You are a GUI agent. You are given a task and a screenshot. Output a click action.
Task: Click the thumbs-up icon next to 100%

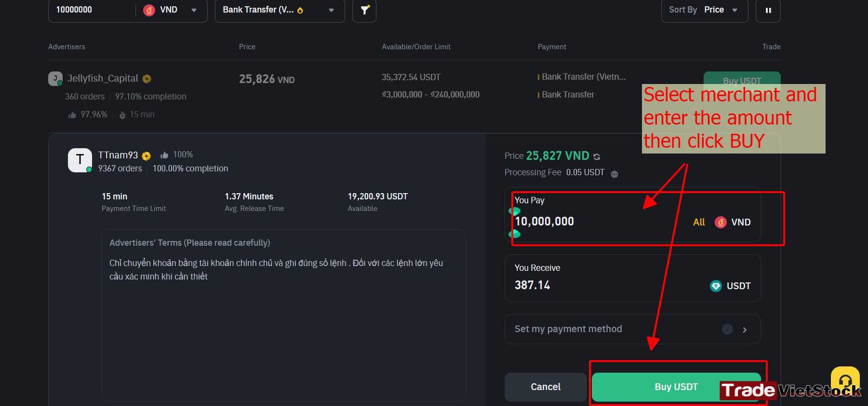[x=165, y=155]
